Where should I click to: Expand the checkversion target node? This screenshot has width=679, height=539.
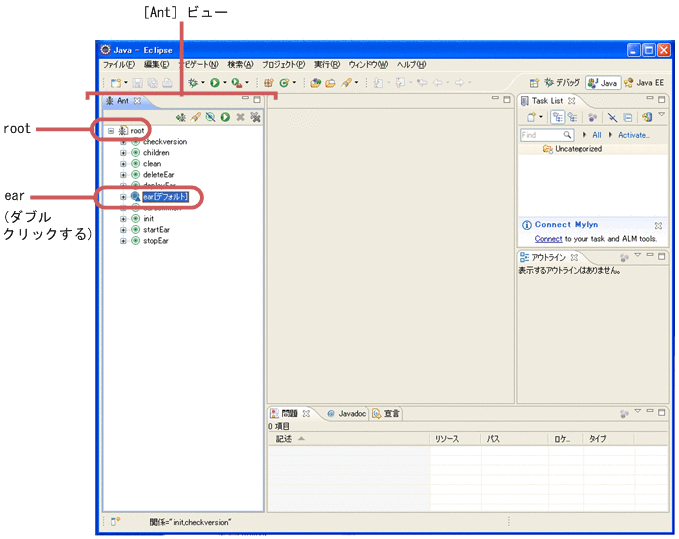123,142
